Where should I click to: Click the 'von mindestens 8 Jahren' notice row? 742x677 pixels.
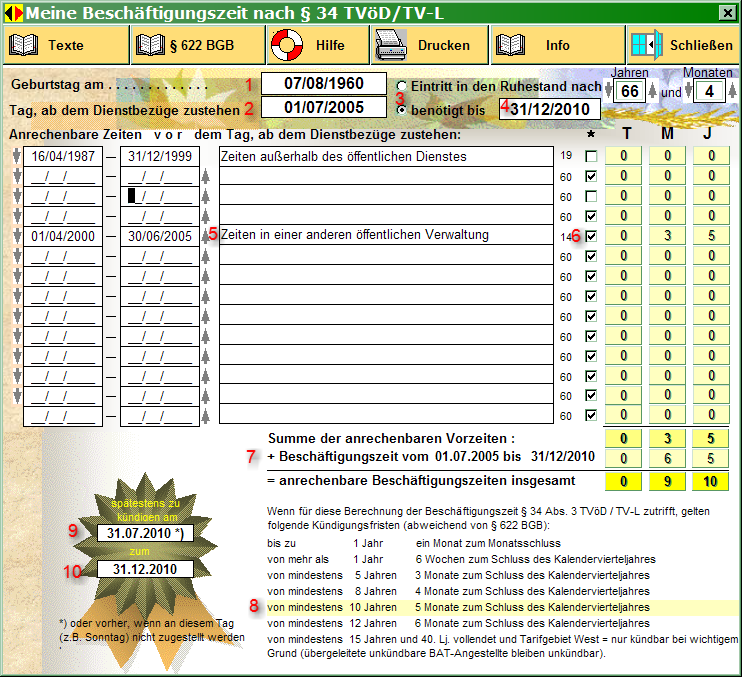(x=458, y=591)
